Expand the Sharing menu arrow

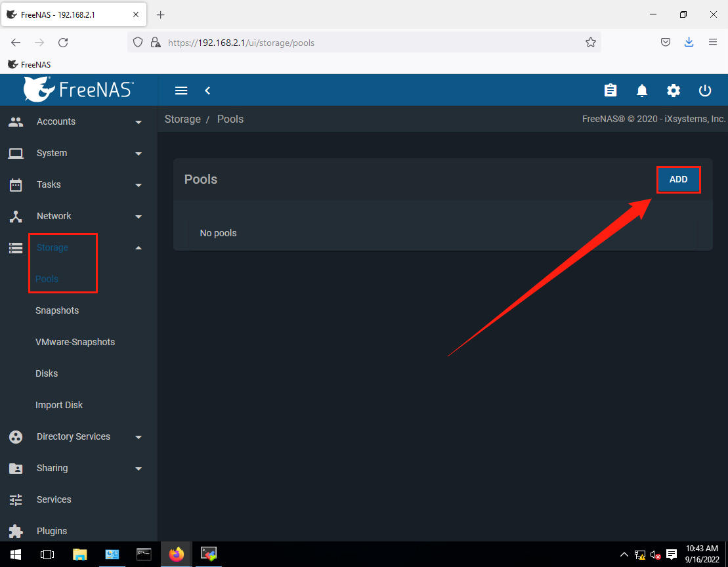coord(139,469)
